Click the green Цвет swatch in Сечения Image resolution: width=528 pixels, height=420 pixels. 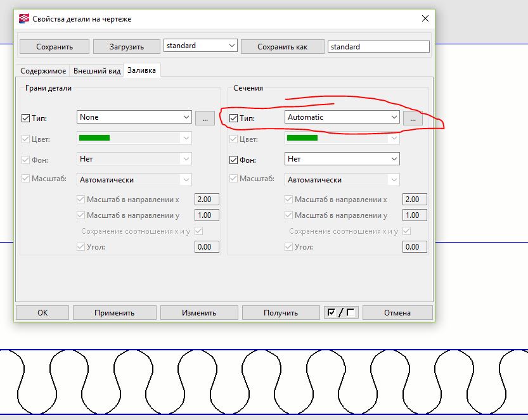[302, 138]
